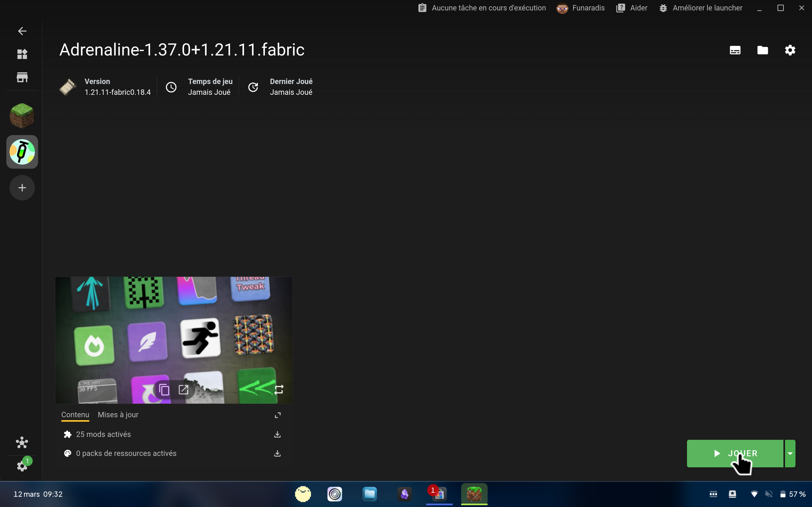812x507 pixels.
Task: Click the Temps de jeu clock icon
Action: [x=171, y=87]
